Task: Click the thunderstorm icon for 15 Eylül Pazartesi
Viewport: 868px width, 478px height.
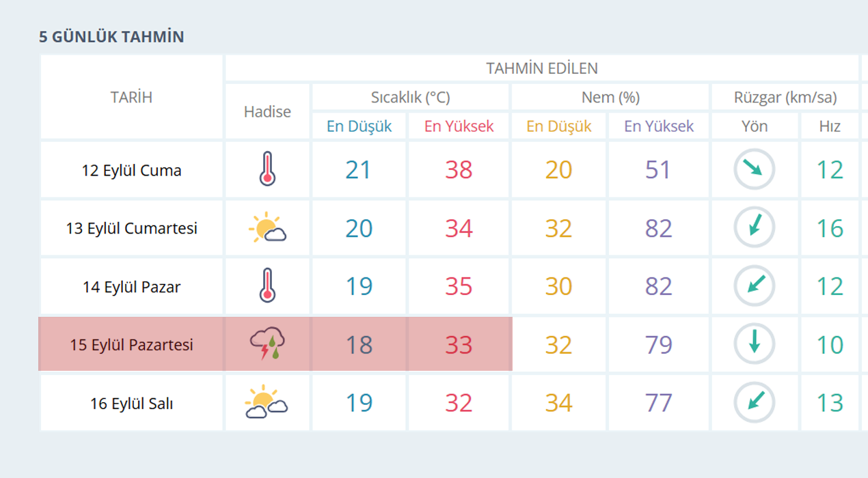Action: click(x=267, y=344)
